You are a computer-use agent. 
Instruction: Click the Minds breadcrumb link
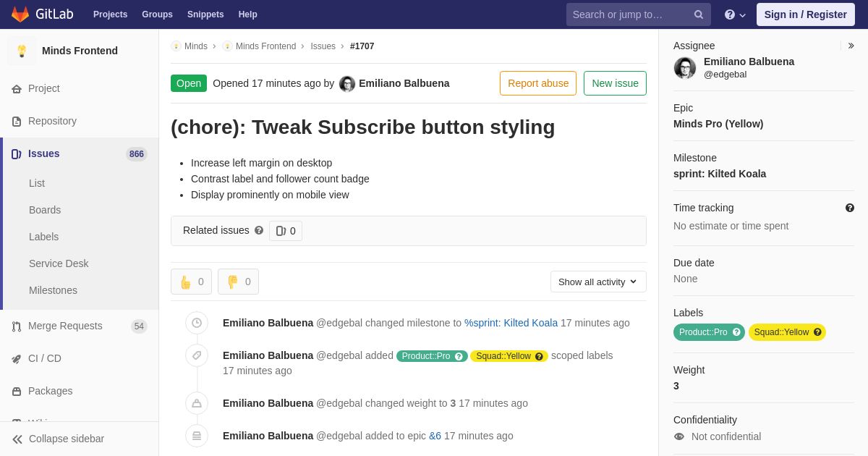tap(196, 46)
